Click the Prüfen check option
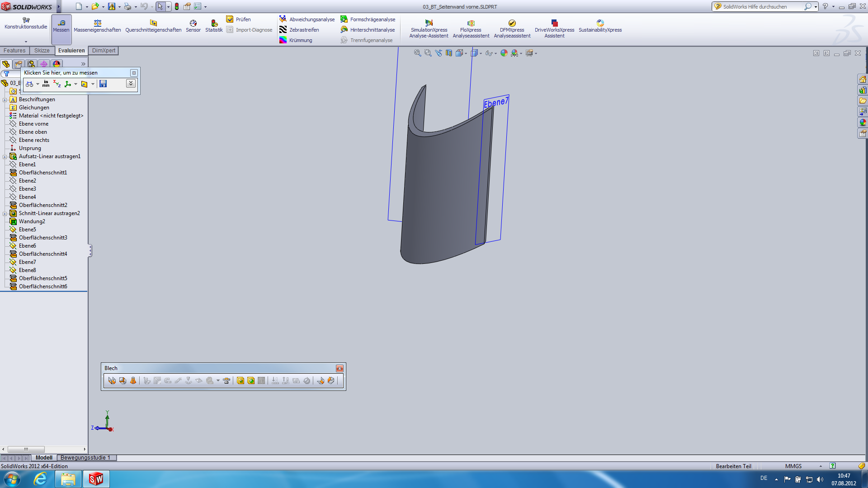The height and width of the screenshot is (488, 868). pos(239,19)
